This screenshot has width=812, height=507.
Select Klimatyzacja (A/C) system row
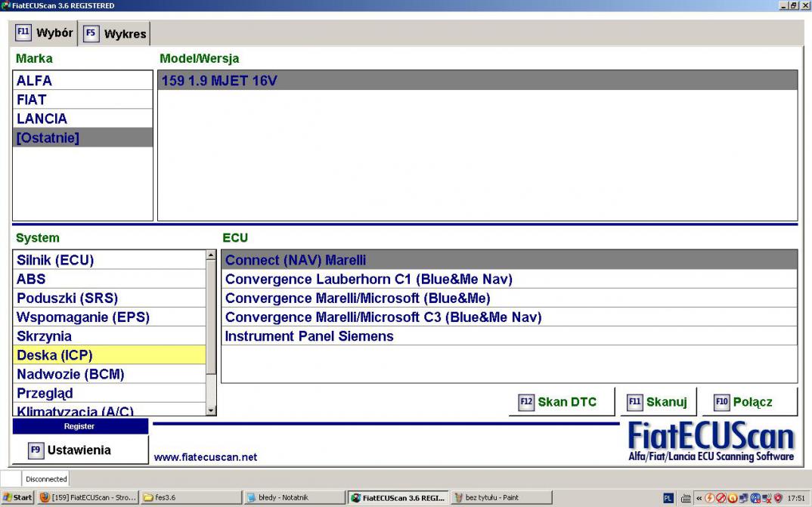[x=110, y=410]
